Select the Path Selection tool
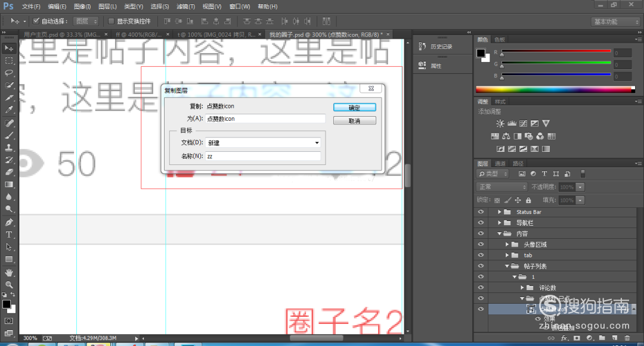 point(8,247)
